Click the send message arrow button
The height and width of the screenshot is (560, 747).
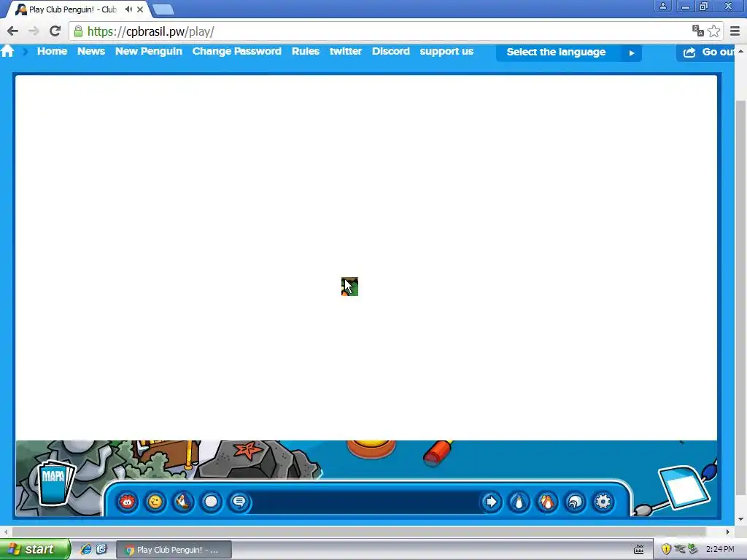(x=491, y=502)
